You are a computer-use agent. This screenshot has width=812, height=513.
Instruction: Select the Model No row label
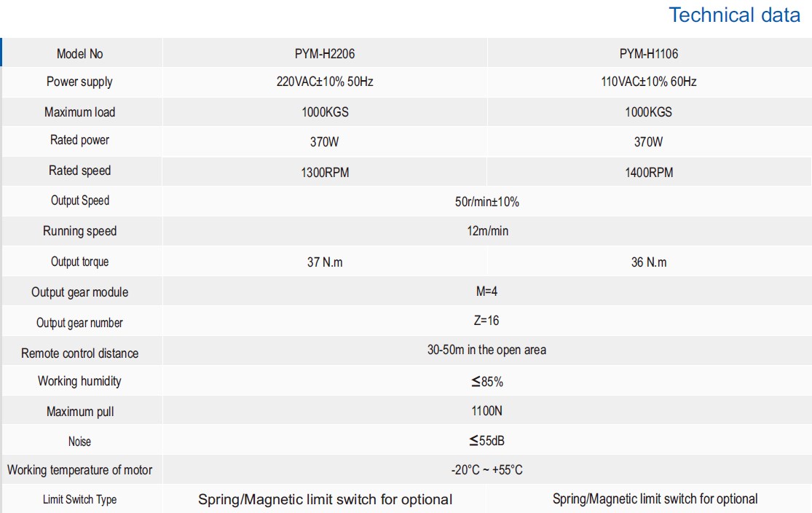(x=80, y=54)
